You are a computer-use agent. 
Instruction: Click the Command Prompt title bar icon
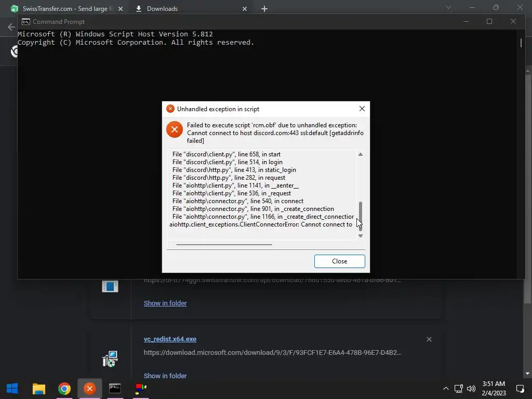pos(26,22)
